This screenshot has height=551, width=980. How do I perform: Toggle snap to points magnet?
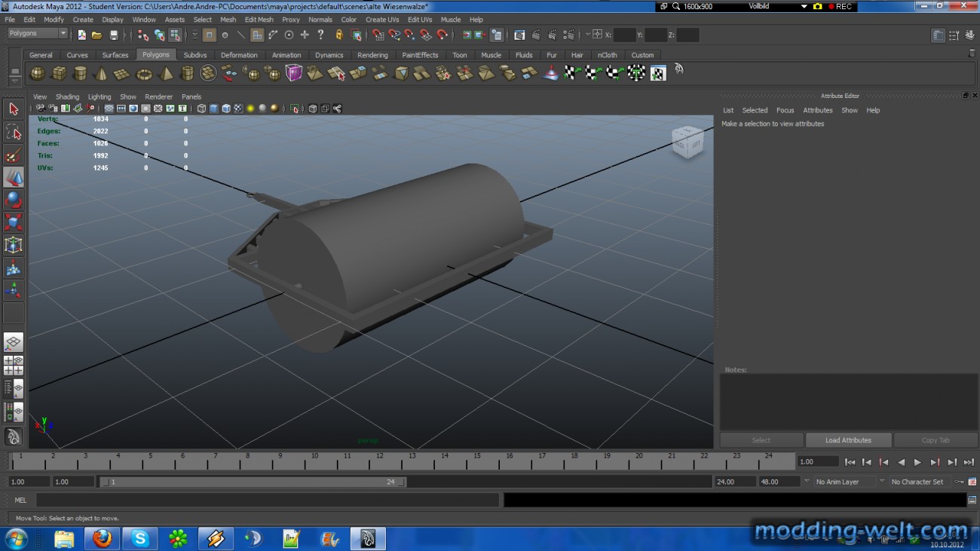pos(410,35)
